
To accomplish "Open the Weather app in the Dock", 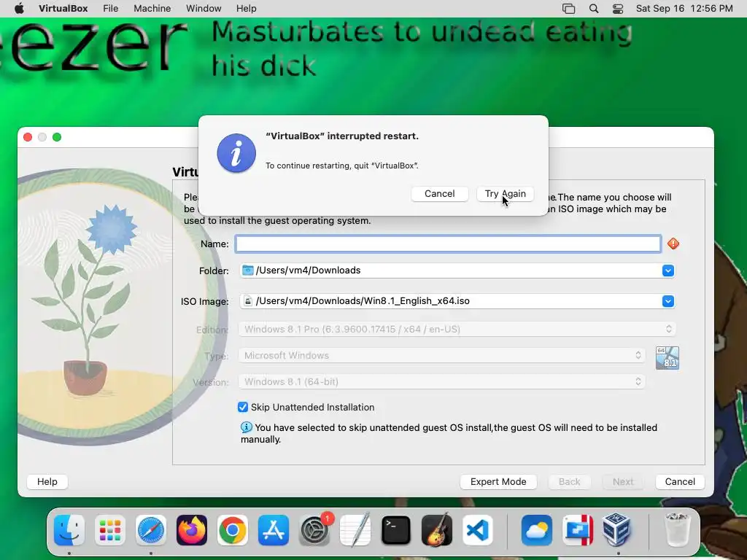I will tap(537, 530).
